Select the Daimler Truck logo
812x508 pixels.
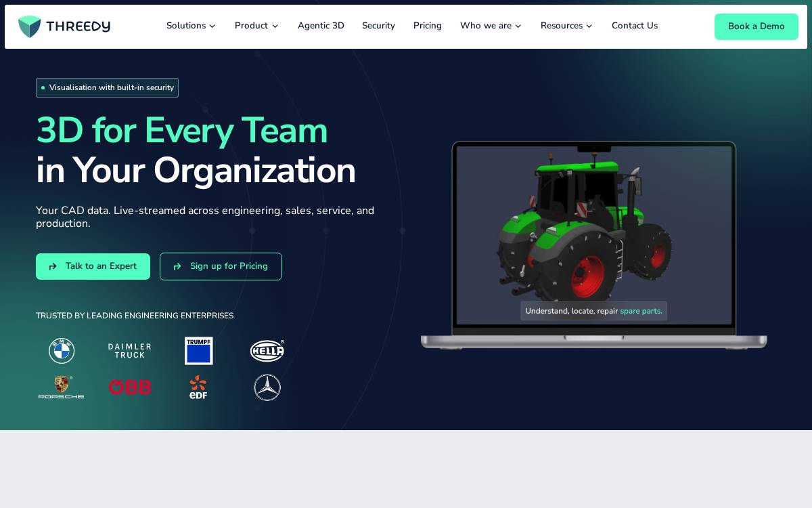(x=129, y=351)
